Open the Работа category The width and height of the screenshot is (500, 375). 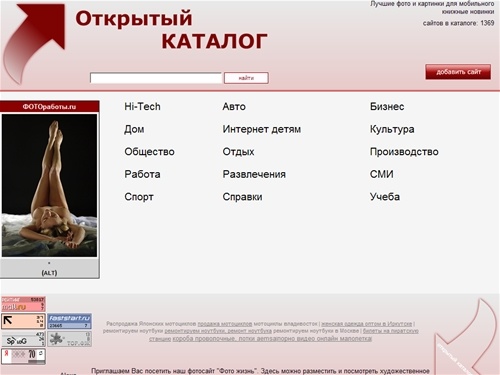click(142, 174)
